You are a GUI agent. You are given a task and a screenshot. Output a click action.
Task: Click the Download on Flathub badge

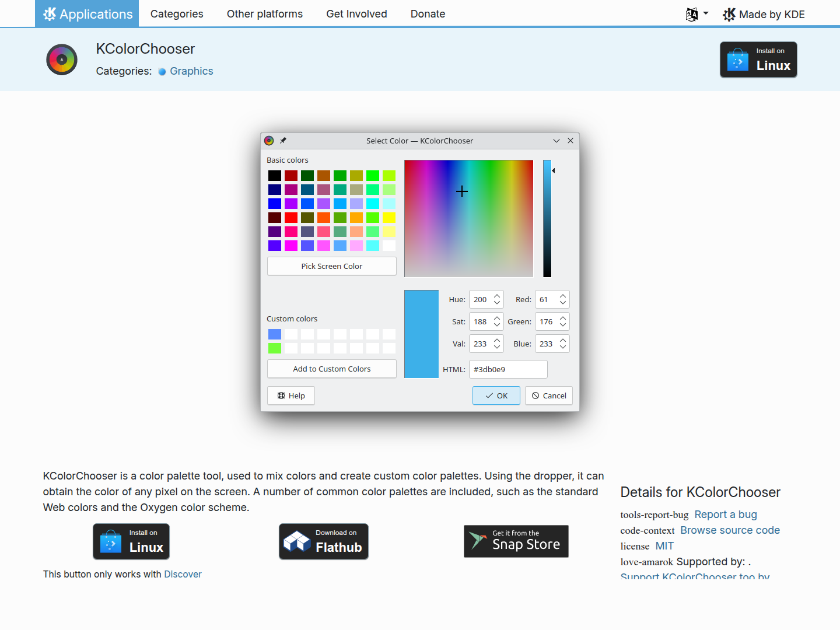[x=324, y=541]
